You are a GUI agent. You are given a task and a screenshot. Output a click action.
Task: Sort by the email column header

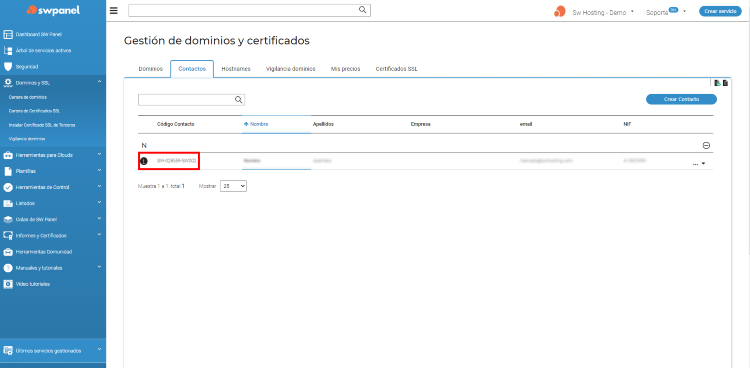526,124
